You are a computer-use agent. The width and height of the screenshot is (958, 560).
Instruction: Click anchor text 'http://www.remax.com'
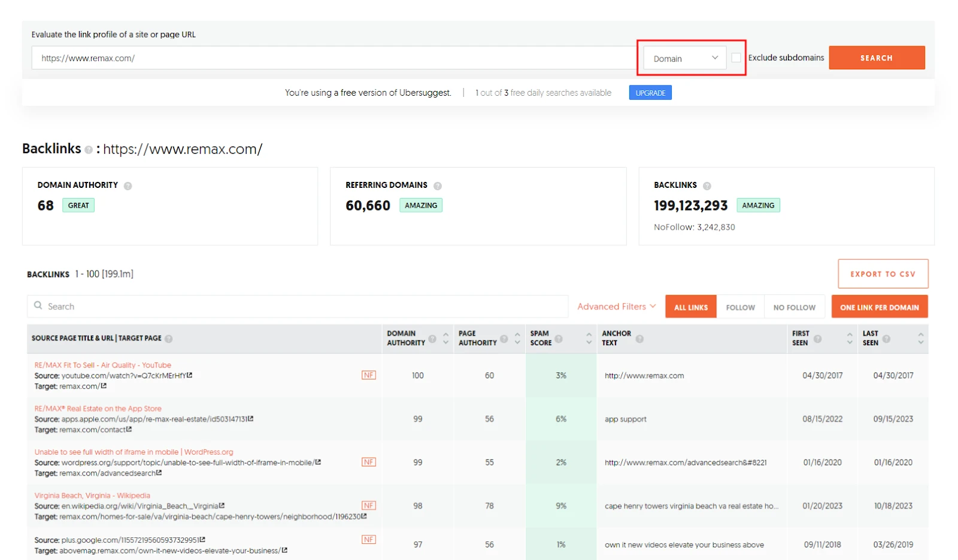coord(644,376)
